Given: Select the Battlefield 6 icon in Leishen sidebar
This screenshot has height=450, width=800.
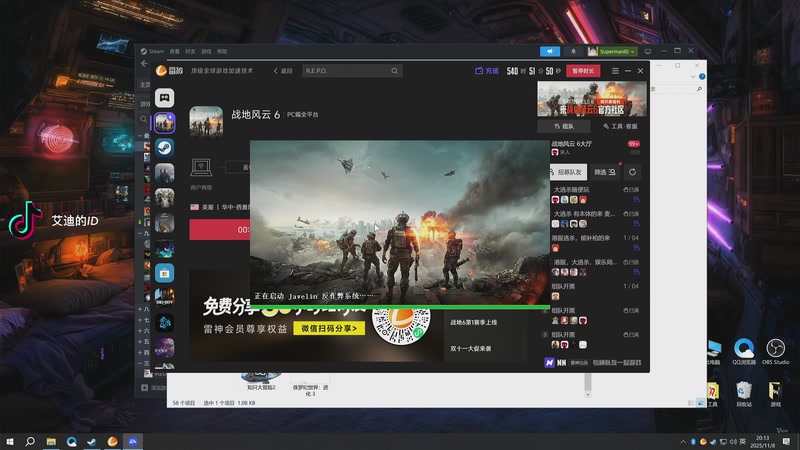Looking at the screenshot, I should coord(164,122).
